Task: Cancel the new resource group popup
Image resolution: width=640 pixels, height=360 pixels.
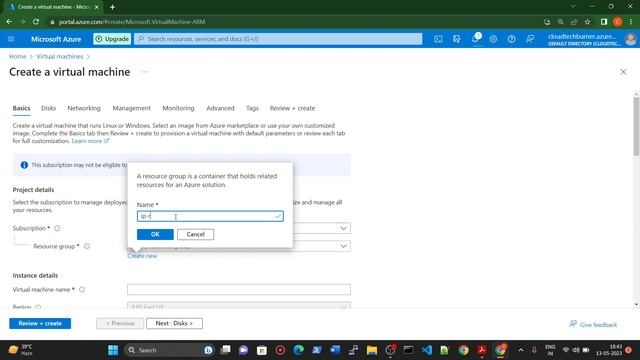Action: (196, 234)
